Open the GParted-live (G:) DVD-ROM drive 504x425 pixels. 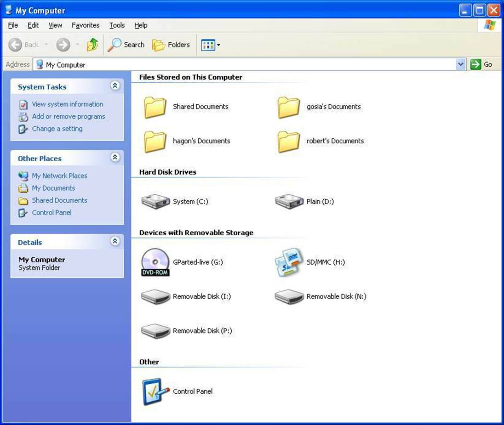pyautogui.click(x=155, y=262)
